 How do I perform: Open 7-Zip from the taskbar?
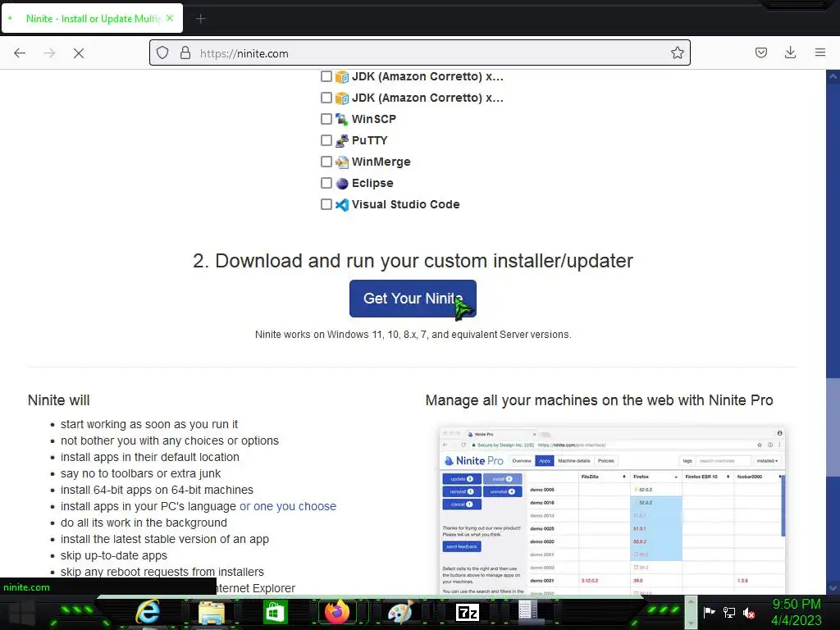coord(467,612)
